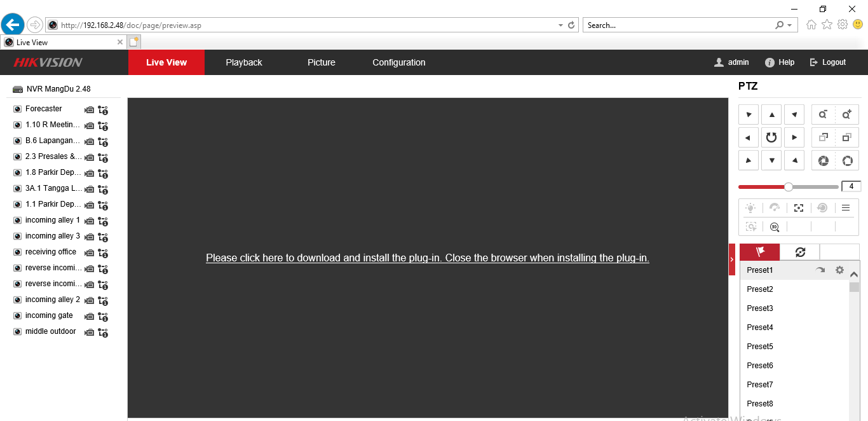Open the 3D positioning zoom tool
This screenshot has height=421, width=868.
click(775, 227)
